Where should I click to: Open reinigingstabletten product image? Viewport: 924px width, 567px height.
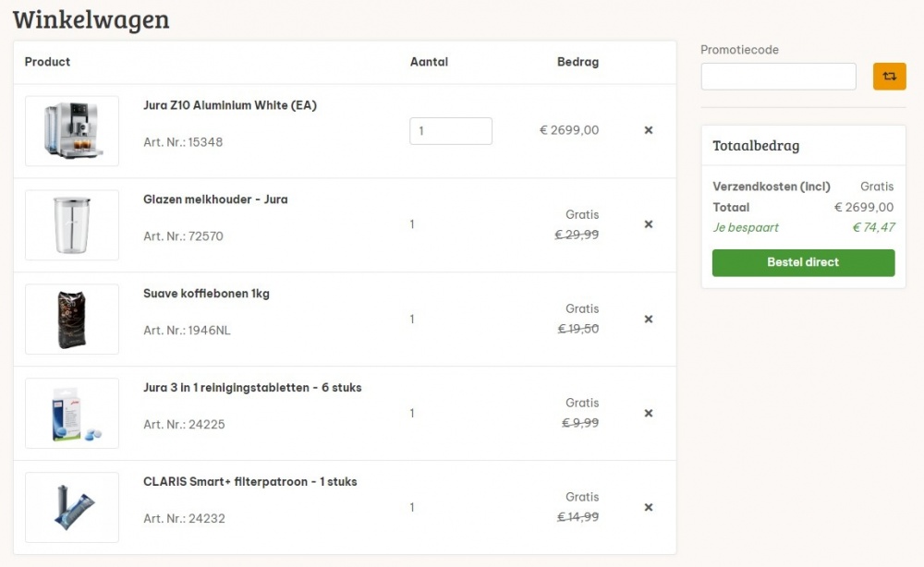[72, 414]
